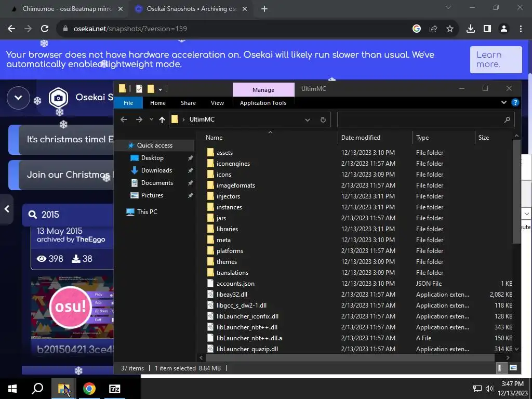Image resolution: width=532 pixels, height=399 pixels.
Task: Select the Application Tools tab
Action: (x=263, y=103)
